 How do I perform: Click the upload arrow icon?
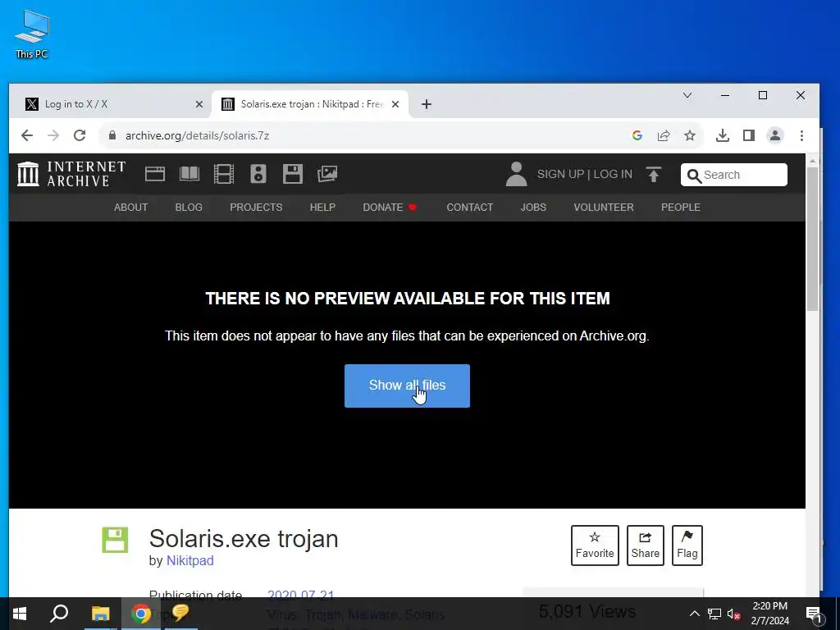click(654, 174)
